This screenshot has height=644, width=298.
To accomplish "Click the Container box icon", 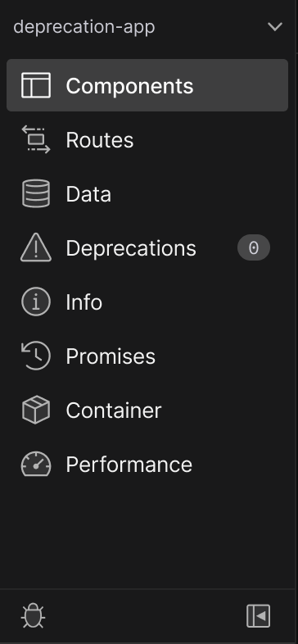I will 36,410.
